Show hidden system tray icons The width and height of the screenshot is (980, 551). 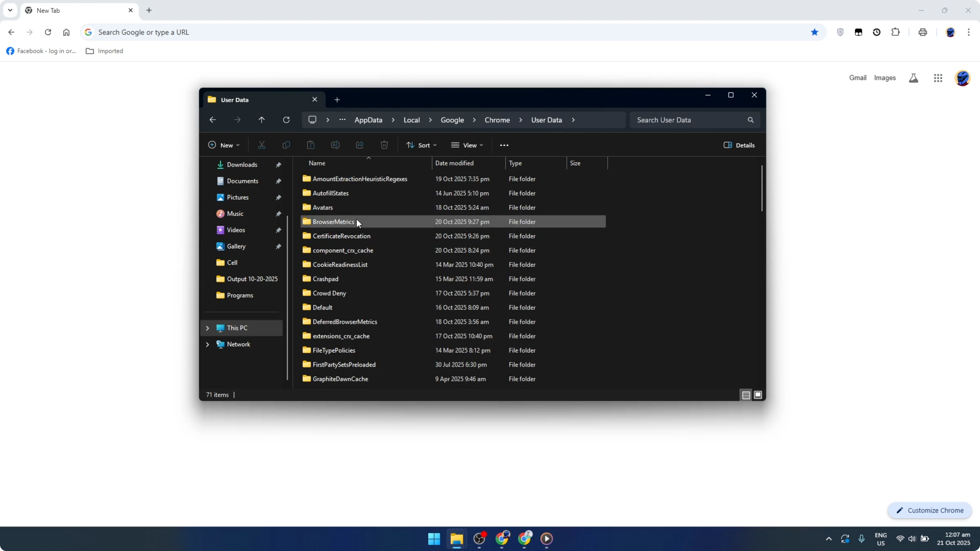829,539
